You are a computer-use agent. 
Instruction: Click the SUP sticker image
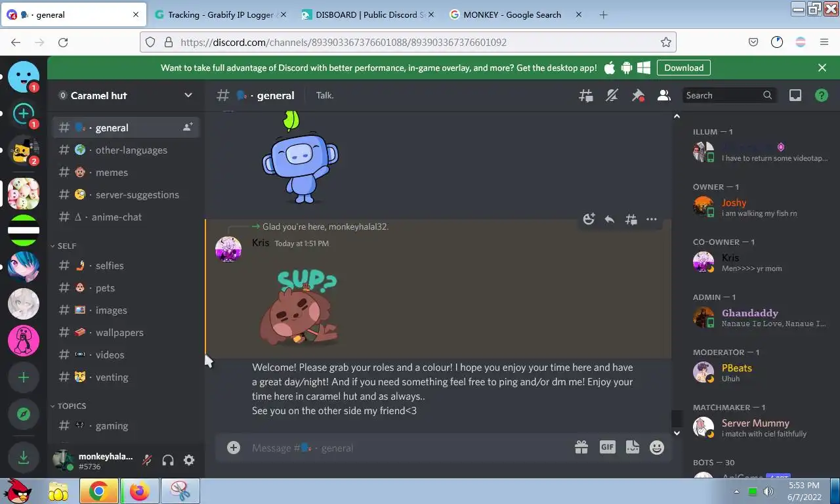(301, 307)
